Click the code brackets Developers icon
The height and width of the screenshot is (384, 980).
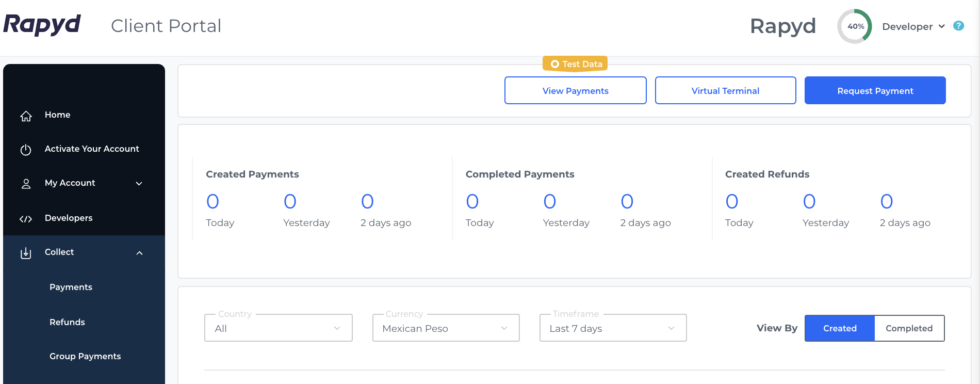(26, 219)
